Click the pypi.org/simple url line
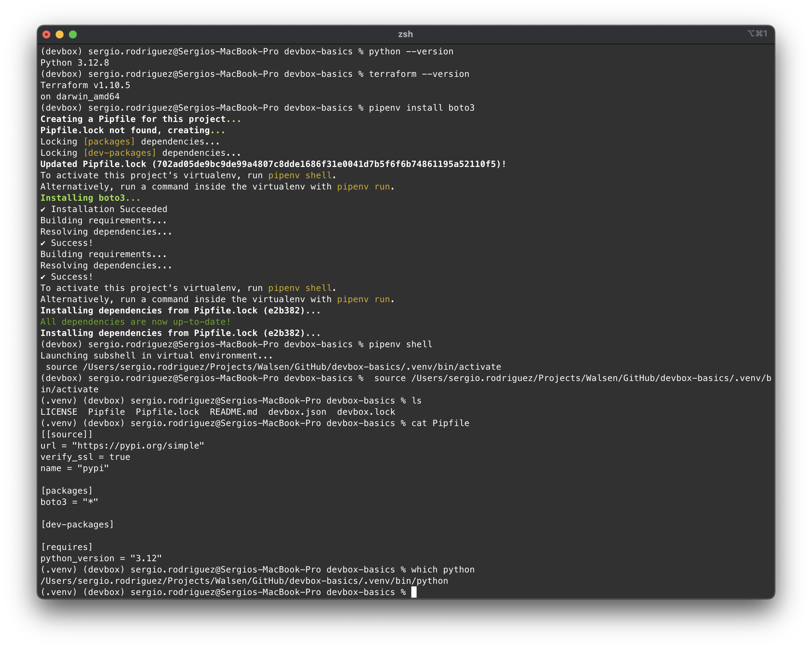This screenshot has height=648, width=812. (x=123, y=446)
